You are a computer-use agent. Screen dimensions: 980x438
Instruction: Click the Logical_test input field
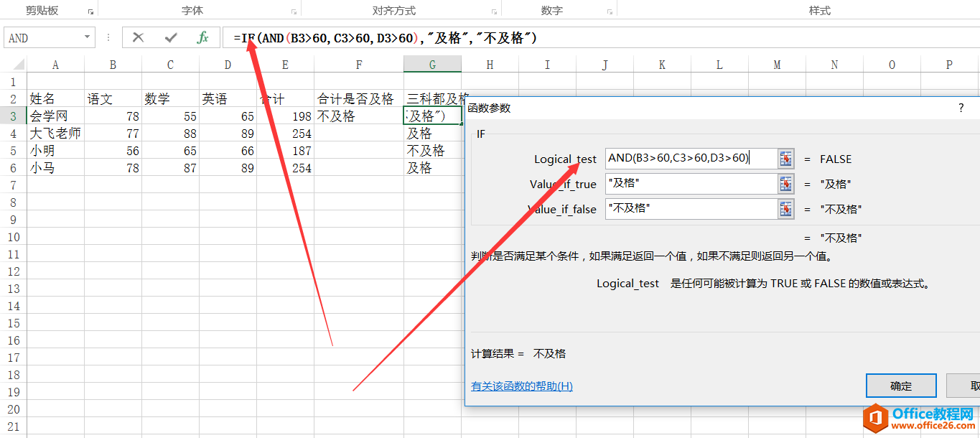[x=691, y=159]
